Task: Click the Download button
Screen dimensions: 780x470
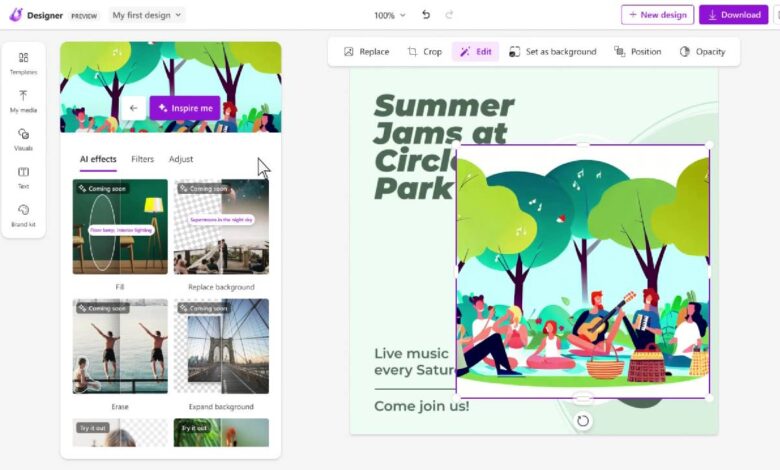Action: pos(733,15)
